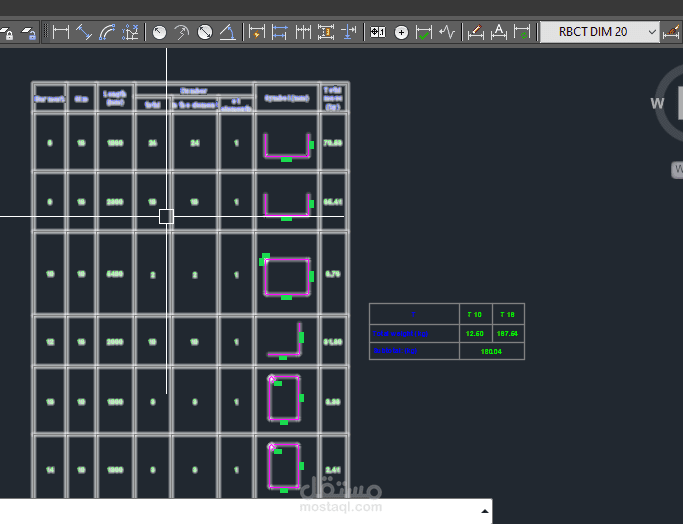Viewport: 683px width, 524px height.
Task: Click the "79.83" mass cell
Action: tap(333, 143)
